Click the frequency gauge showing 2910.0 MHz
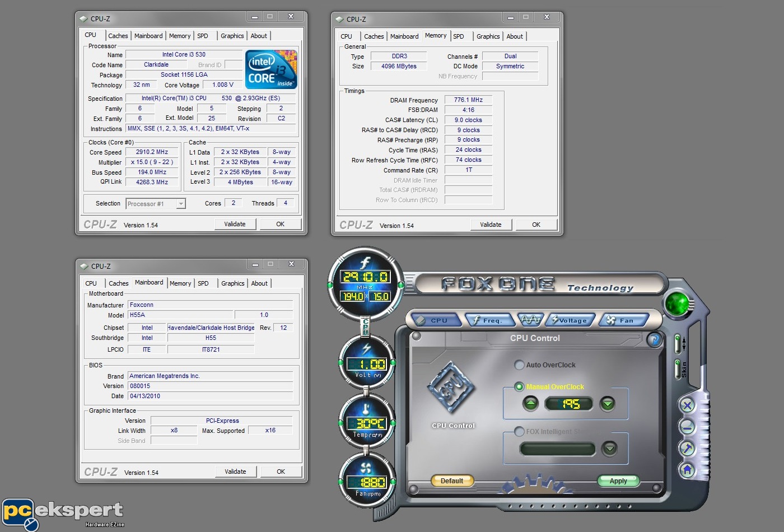This screenshot has width=784, height=532. tap(366, 284)
